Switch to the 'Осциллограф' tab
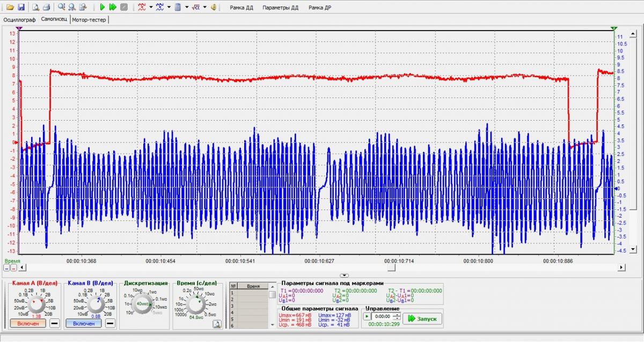The height and width of the screenshot is (342, 644). point(19,19)
